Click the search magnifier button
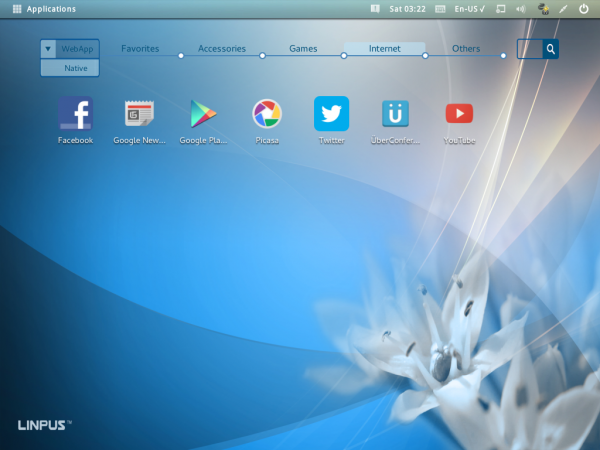The width and height of the screenshot is (600, 450). [551, 49]
